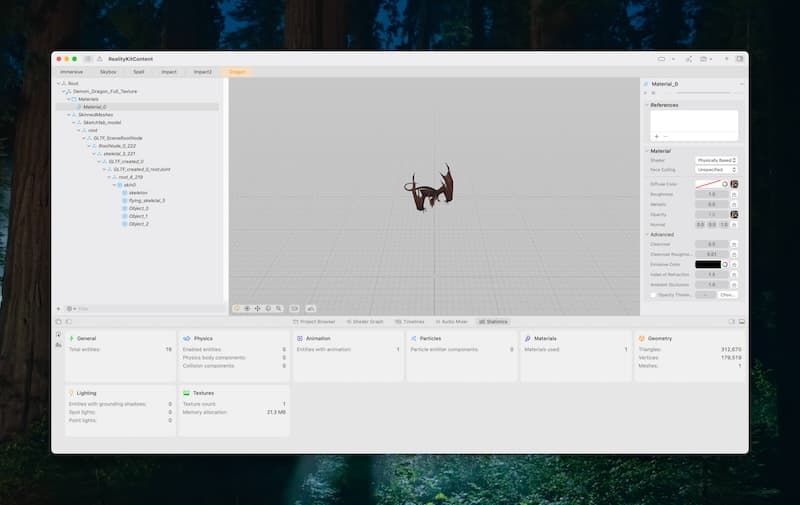Switch to the Skybox scene tab

(x=108, y=72)
